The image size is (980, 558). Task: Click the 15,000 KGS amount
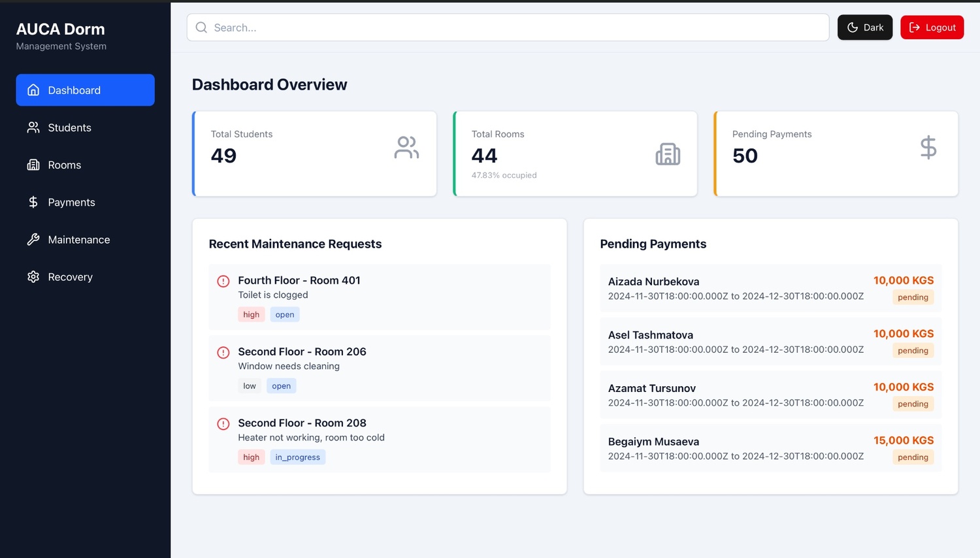pyautogui.click(x=904, y=440)
